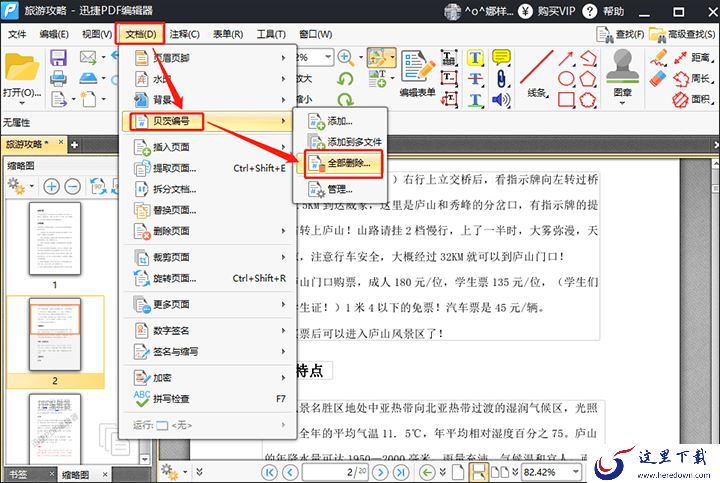Select the sound speaker annotation tool
This screenshot has width=720, height=483.
point(501,99)
